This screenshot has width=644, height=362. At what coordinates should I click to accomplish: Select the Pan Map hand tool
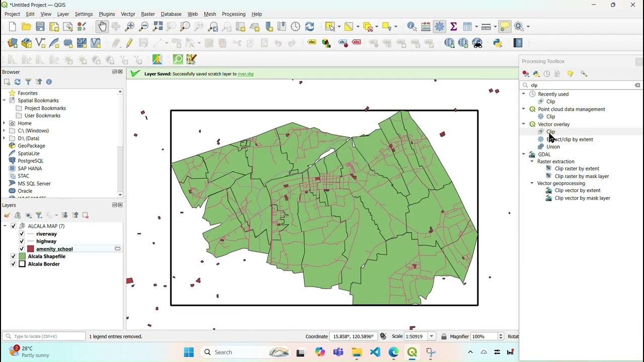(x=102, y=27)
